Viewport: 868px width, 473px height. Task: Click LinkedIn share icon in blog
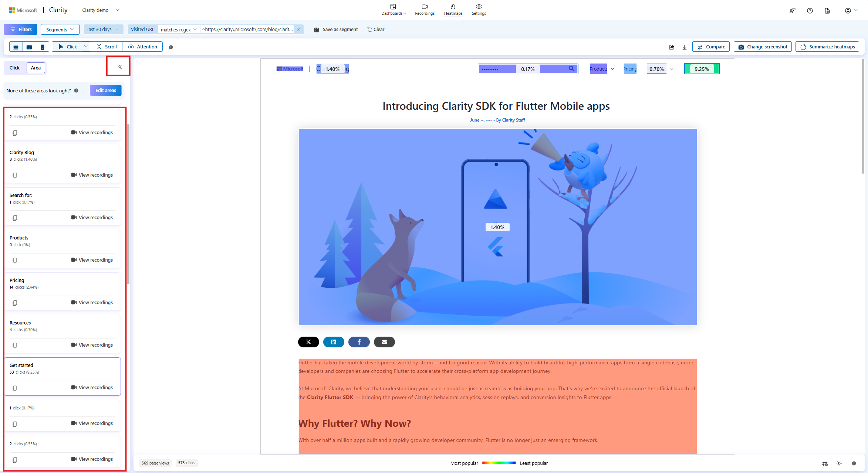click(334, 342)
